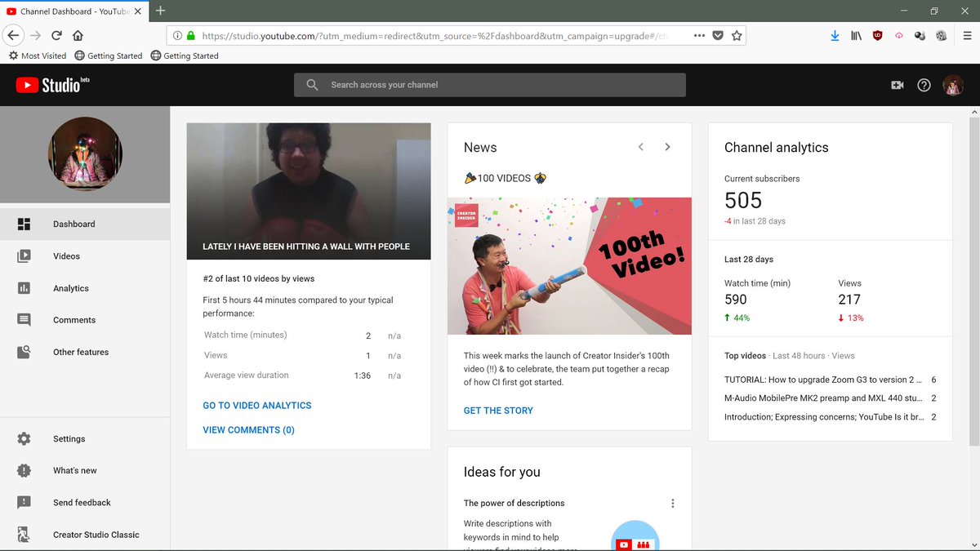This screenshot has height=551, width=980.
Task: Open the Help question mark icon
Action: tap(924, 85)
